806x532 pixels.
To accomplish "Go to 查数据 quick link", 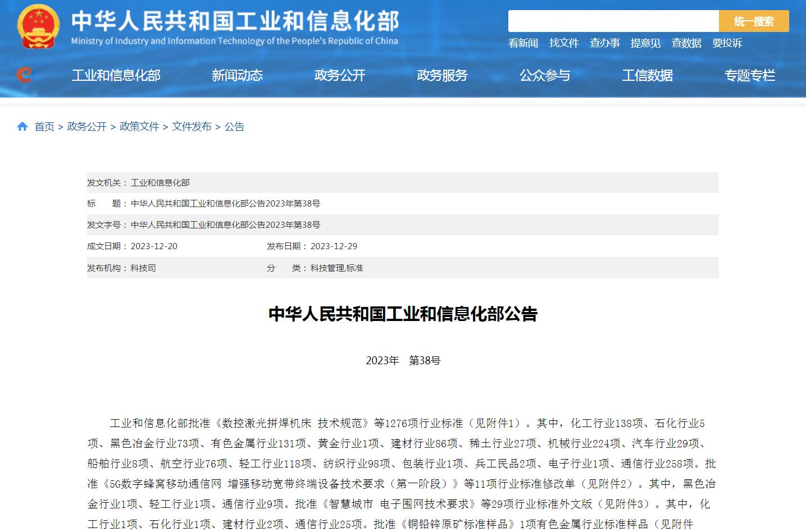I will coord(686,43).
